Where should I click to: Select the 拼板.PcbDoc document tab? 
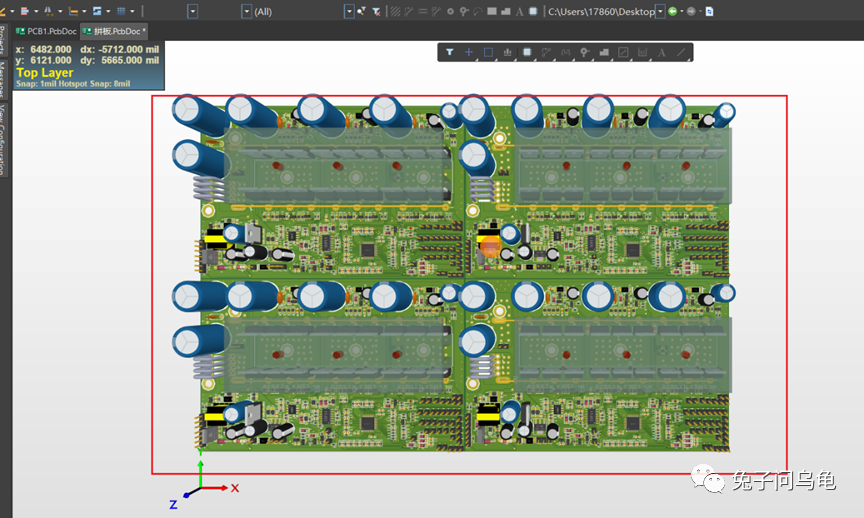(114, 31)
